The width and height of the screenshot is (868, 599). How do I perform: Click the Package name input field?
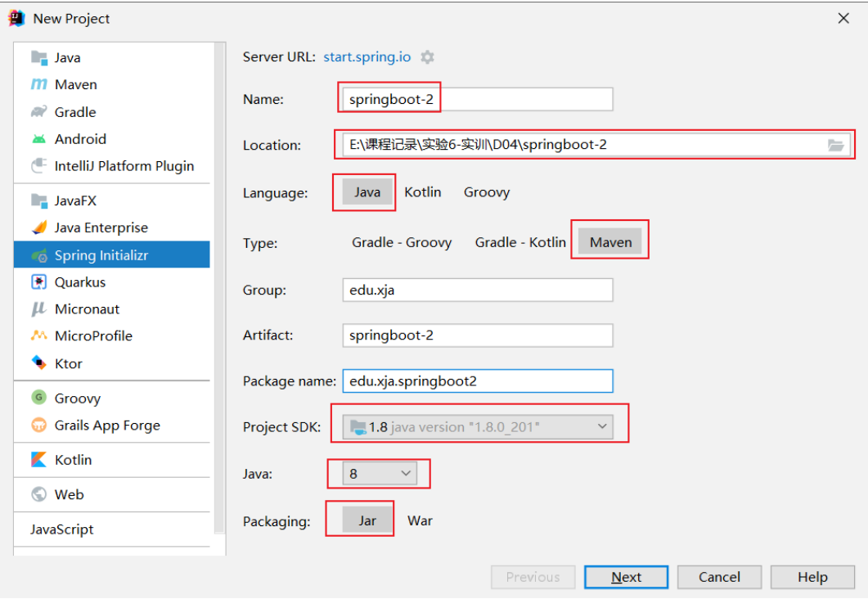point(478,381)
